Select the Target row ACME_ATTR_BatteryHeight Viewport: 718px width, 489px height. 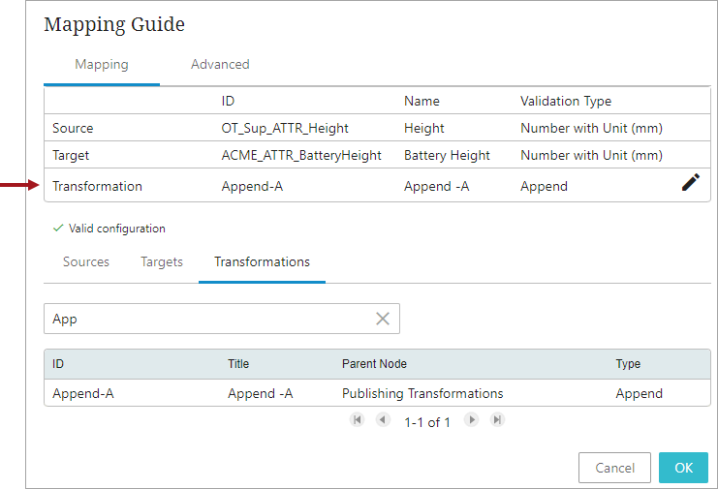[x=377, y=155]
